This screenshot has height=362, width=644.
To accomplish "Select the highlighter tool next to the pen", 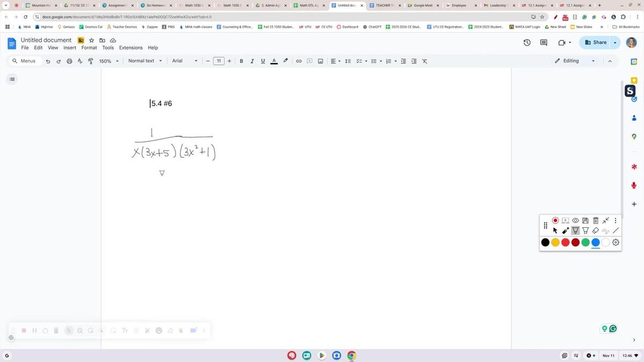I will (x=585, y=230).
